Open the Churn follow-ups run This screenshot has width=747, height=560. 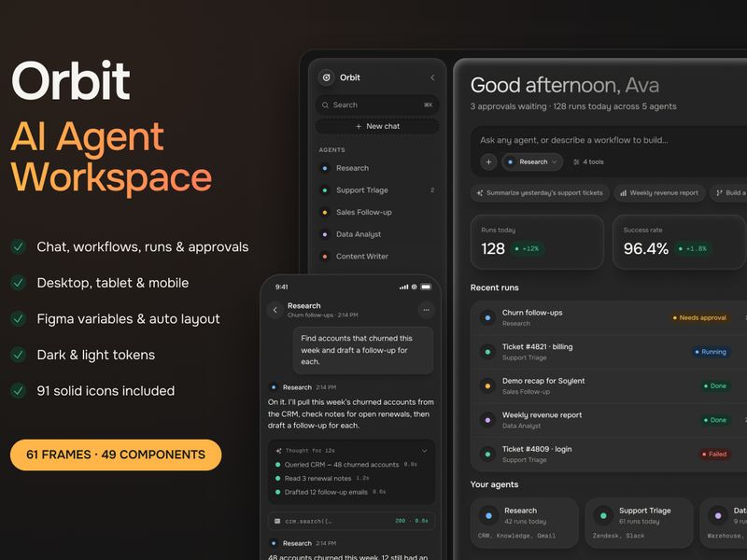point(609,317)
